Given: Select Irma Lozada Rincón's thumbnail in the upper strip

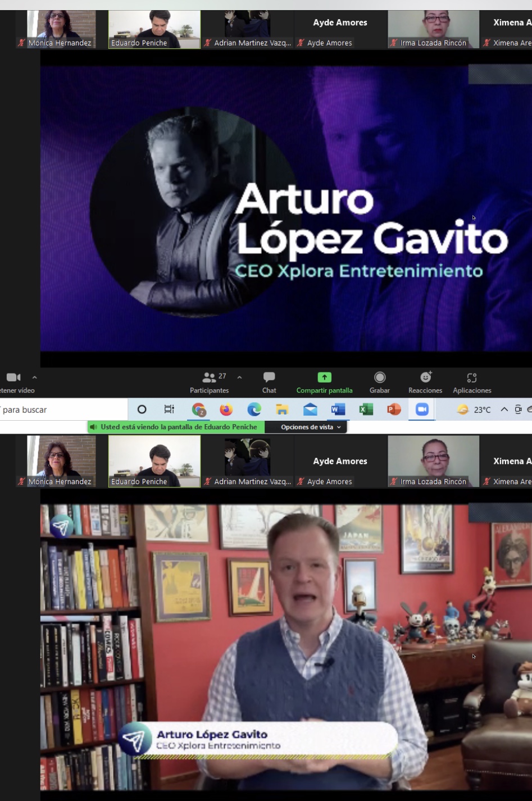Looking at the screenshot, I should point(433,29).
